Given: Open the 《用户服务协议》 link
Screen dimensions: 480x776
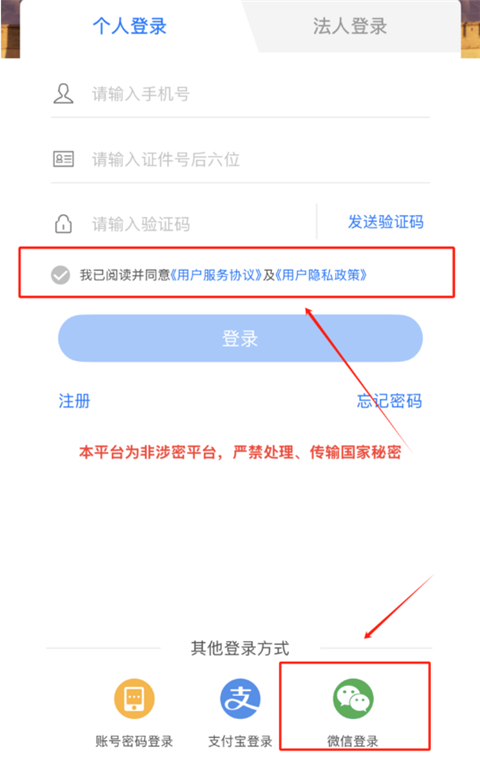Looking at the screenshot, I should click(x=216, y=275).
